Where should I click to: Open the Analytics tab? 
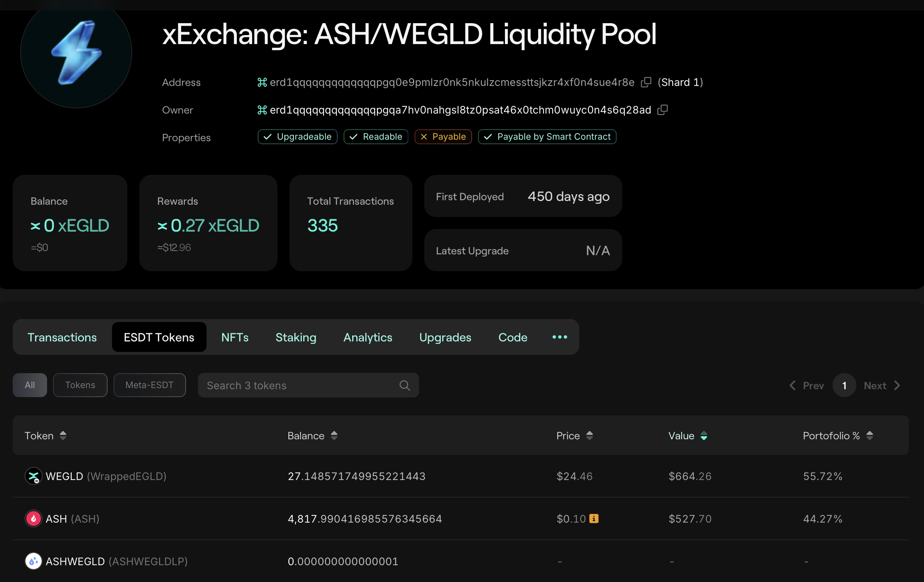coord(368,337)
